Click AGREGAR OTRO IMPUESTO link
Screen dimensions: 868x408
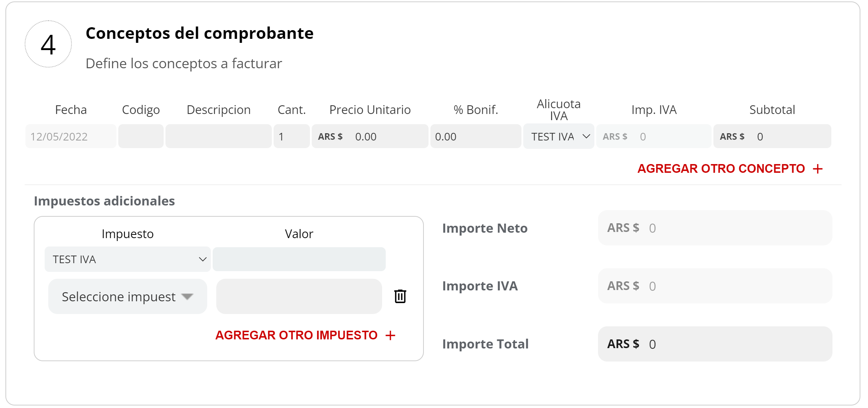296,335
